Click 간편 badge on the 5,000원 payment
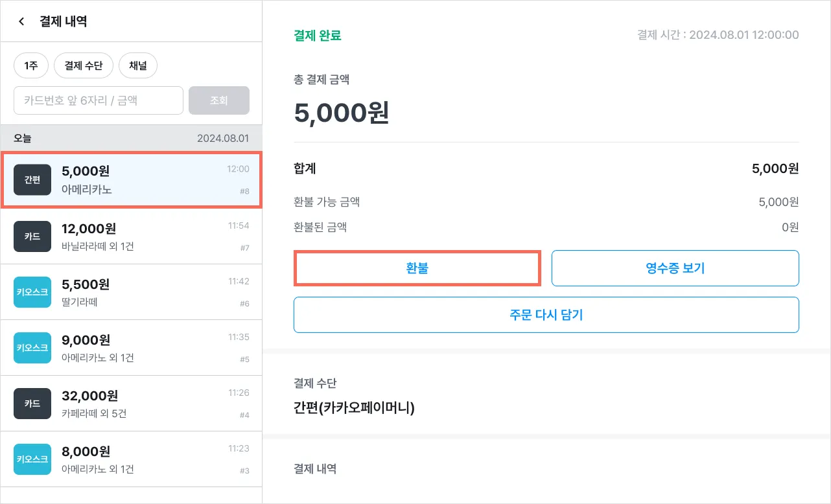The width and height of the screenshot is (831, 504). [32, 180]
